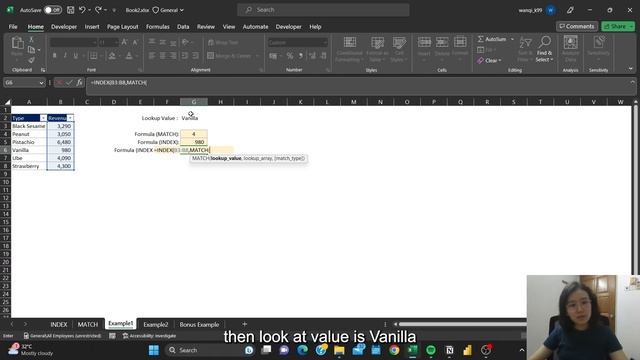This screenshot has height=360, width=640.
Task: Open the font name dropdown
Action: pos(94,42)
